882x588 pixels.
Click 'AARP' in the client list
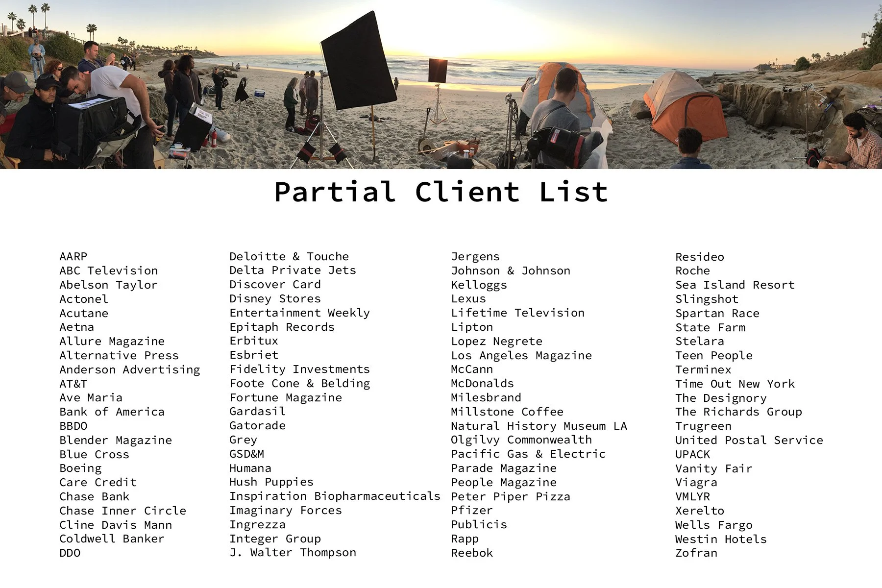[73, 256]
